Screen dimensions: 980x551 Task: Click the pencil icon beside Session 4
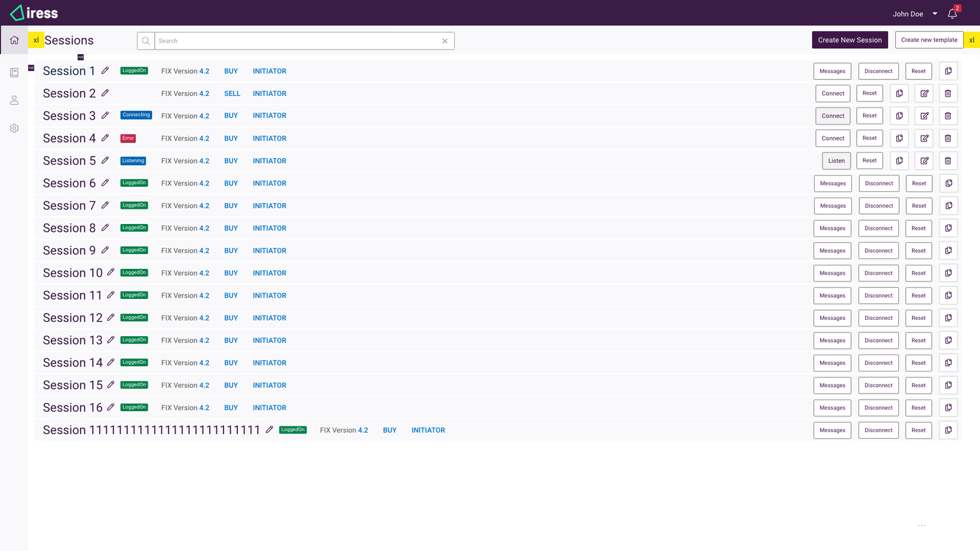pyautogui.click(x=105, y=138)
